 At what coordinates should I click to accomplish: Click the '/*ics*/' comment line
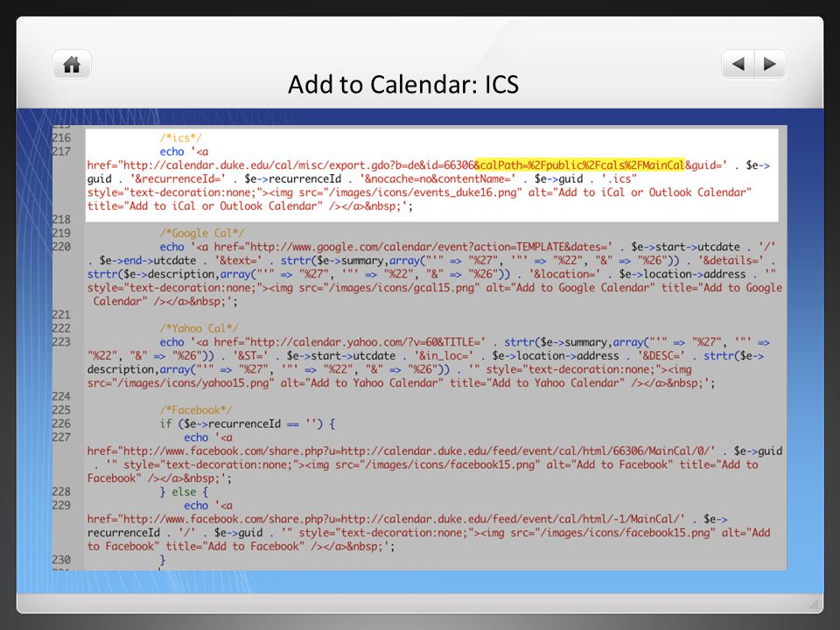180,137
